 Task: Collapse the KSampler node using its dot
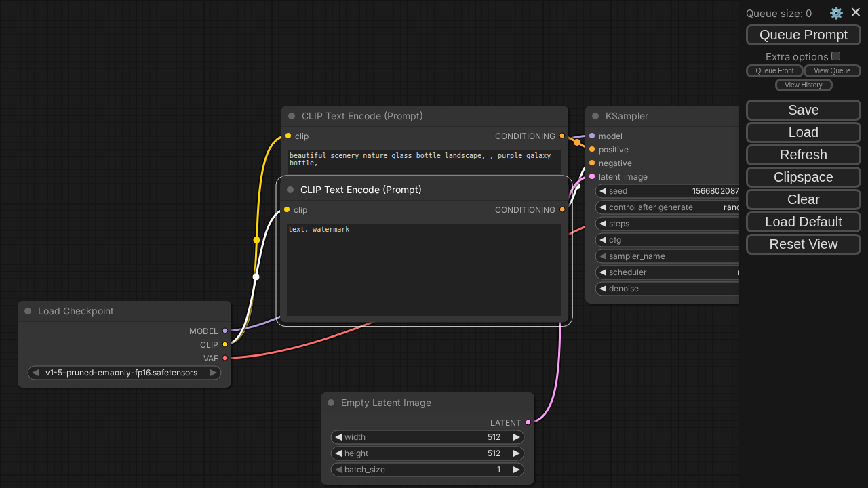tap(595, 116)
